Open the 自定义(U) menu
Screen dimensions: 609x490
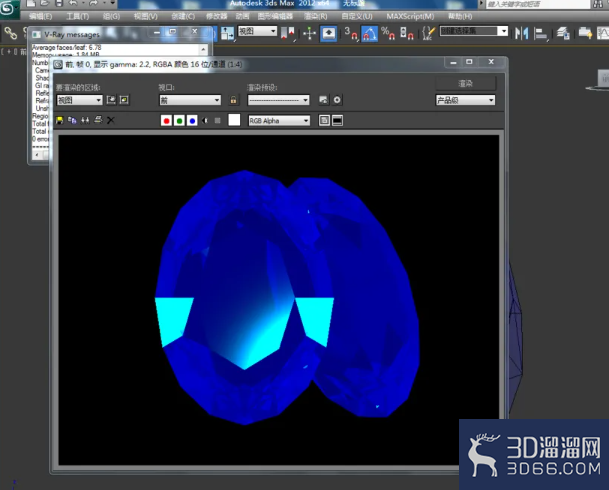[357, 16]
